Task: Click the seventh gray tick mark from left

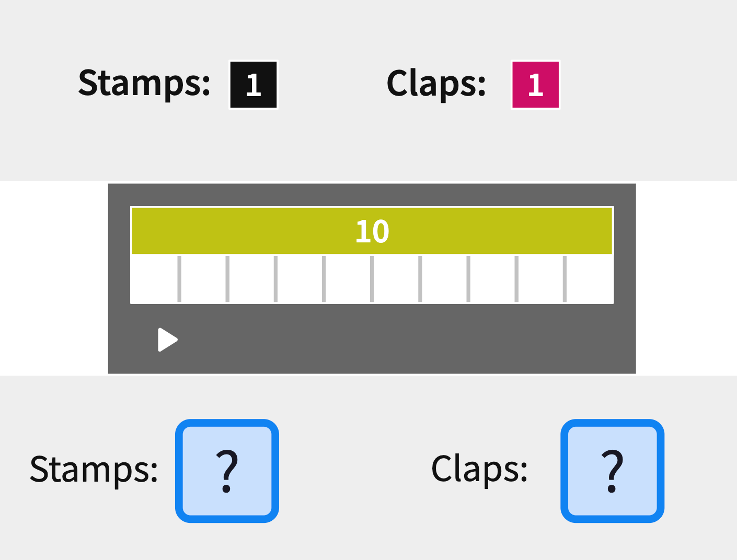Action: [468, 278]
